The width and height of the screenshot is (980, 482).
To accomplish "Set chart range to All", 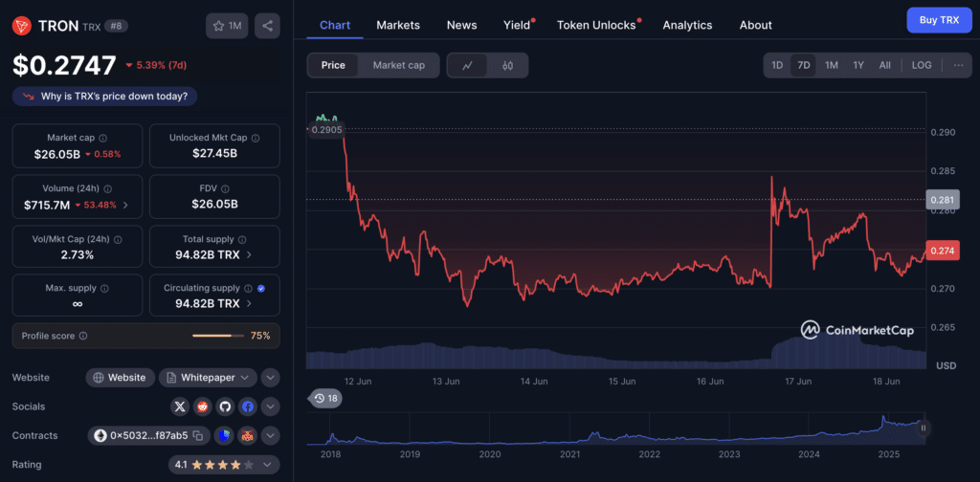I will point(885,65).
